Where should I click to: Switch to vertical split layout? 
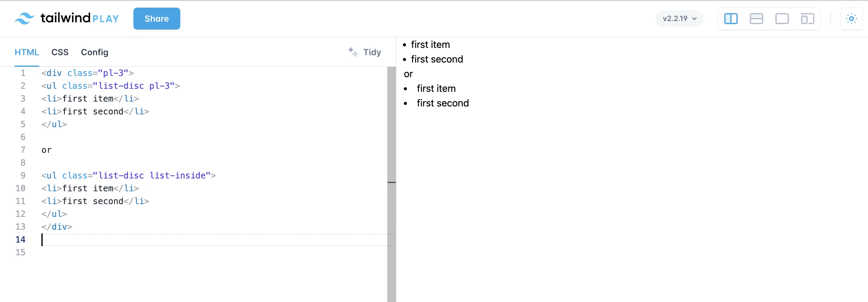pos(731,19)
